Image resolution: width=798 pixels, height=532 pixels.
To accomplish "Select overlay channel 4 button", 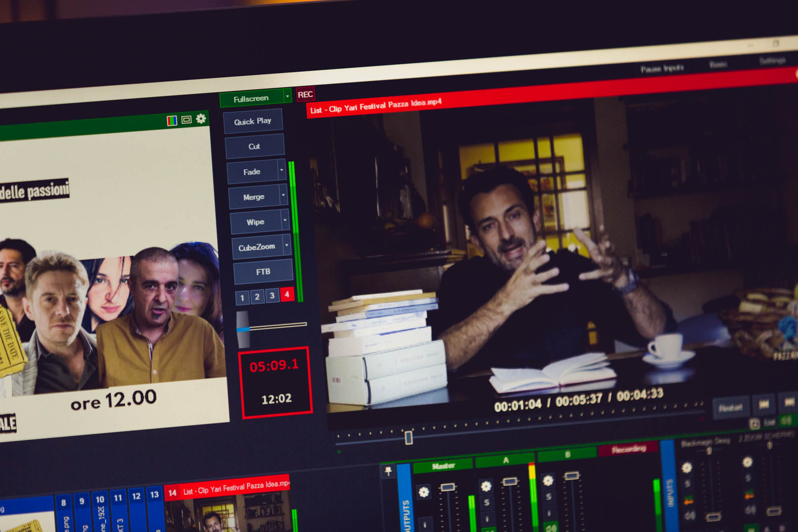I will [287, 295].
